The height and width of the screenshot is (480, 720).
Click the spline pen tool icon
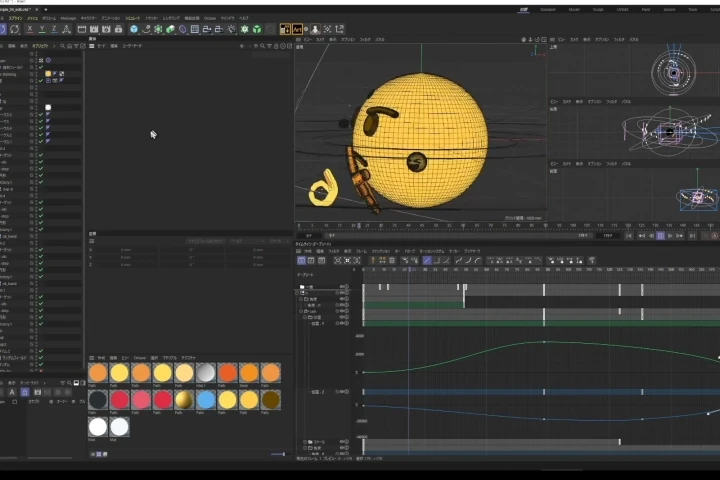tap(146, 29)
